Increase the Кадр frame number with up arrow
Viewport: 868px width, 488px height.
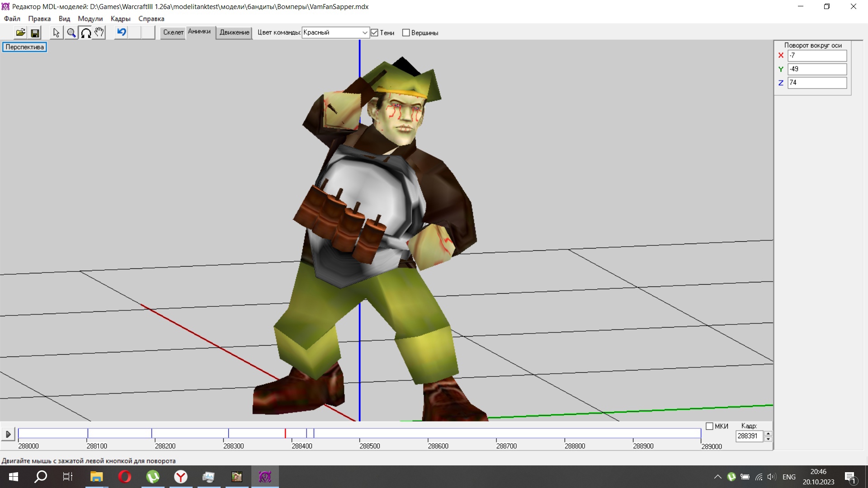tap(768, 433)
